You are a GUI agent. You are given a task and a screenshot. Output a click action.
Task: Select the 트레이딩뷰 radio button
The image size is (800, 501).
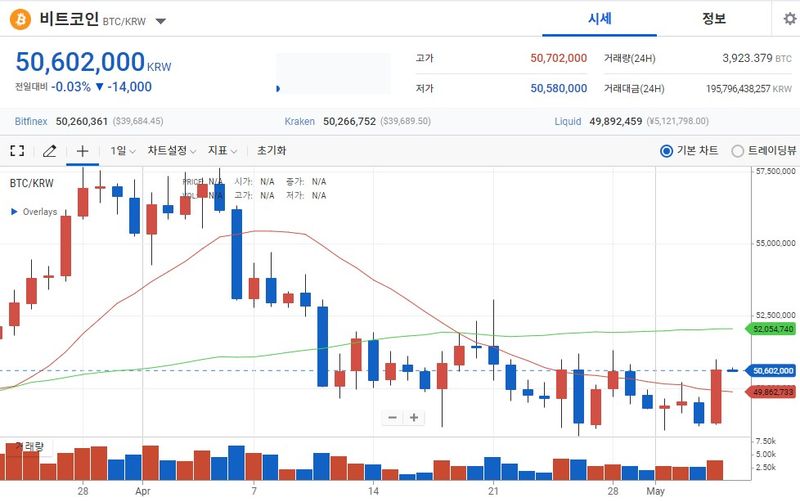point(737,151)
